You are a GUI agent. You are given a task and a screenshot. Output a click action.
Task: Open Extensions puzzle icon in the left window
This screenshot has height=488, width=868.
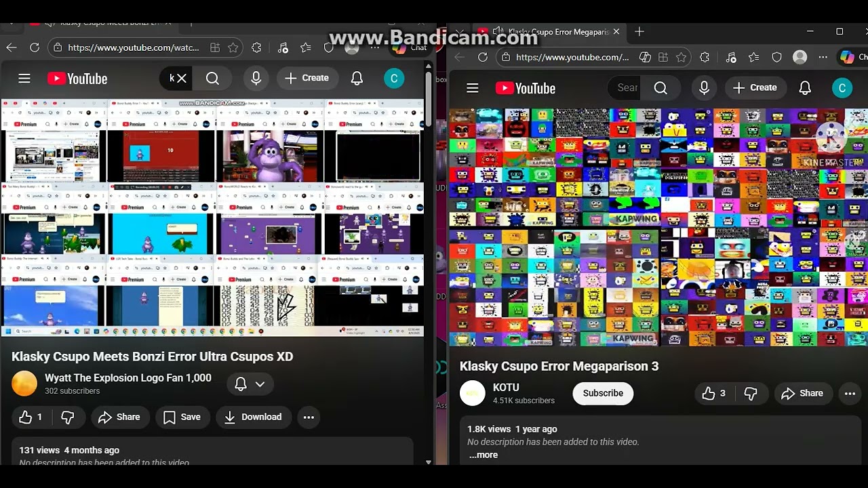coord(256,47)
